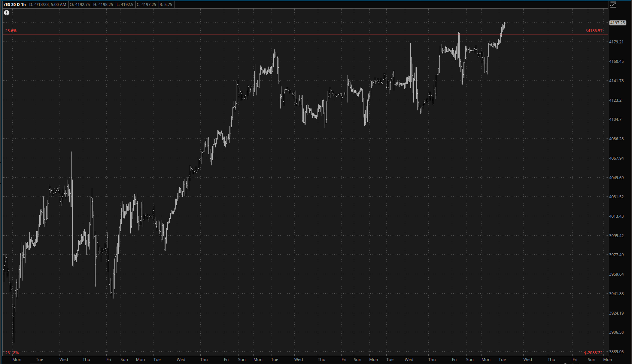Click the $4186.57 Fibonacci price label
Image resolution: width=632 pixels, height=364 pixels.
pos(594,31)
